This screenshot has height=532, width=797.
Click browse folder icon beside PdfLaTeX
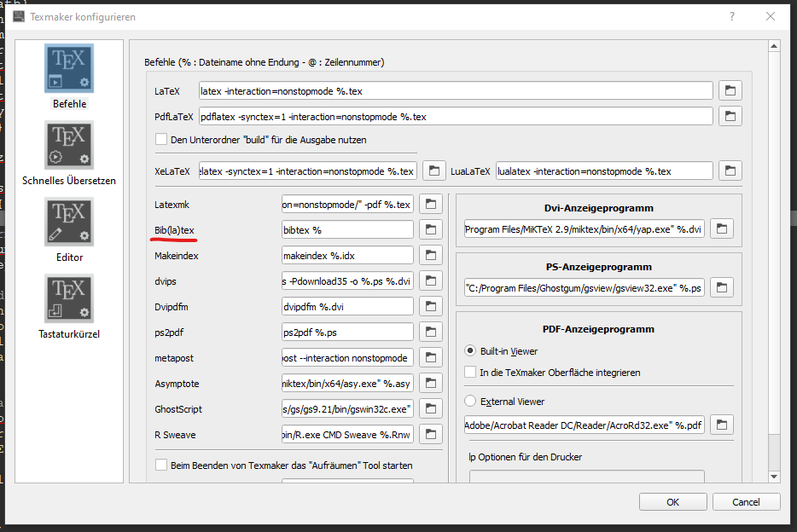730,116
